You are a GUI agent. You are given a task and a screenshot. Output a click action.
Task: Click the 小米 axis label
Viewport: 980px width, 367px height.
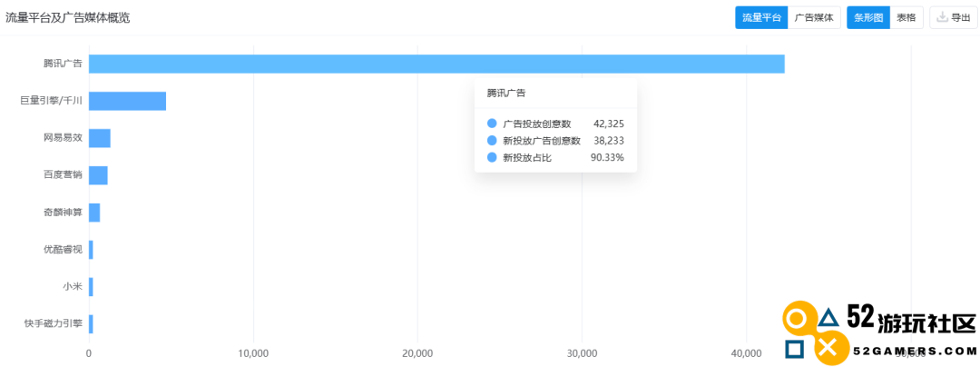73,287
